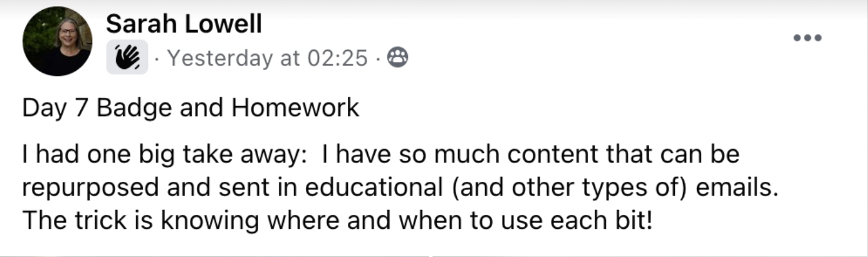Open the three-dot post options menu

point(807,38)
